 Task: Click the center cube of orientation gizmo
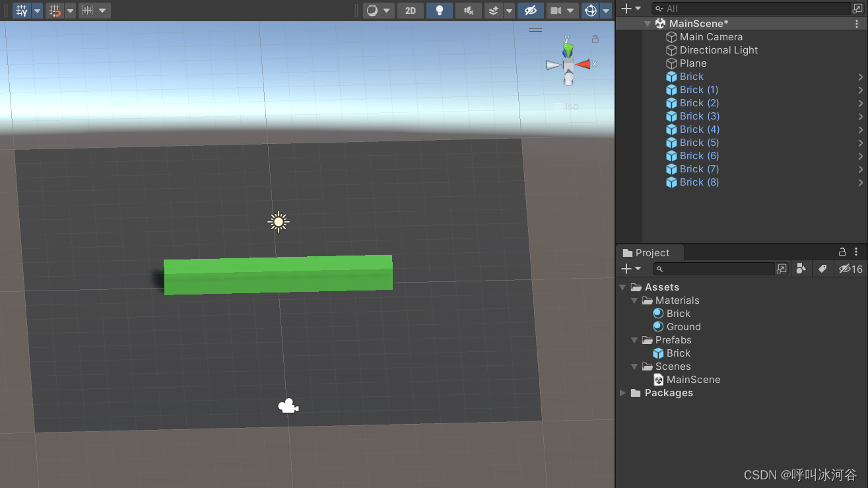tap(568, 65)
